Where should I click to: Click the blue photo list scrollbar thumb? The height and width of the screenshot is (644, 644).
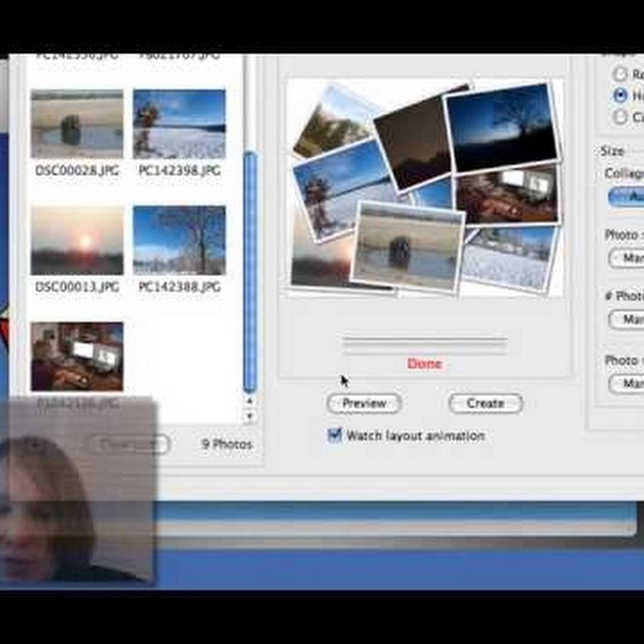pyautogui.click(x=250, y=272)
